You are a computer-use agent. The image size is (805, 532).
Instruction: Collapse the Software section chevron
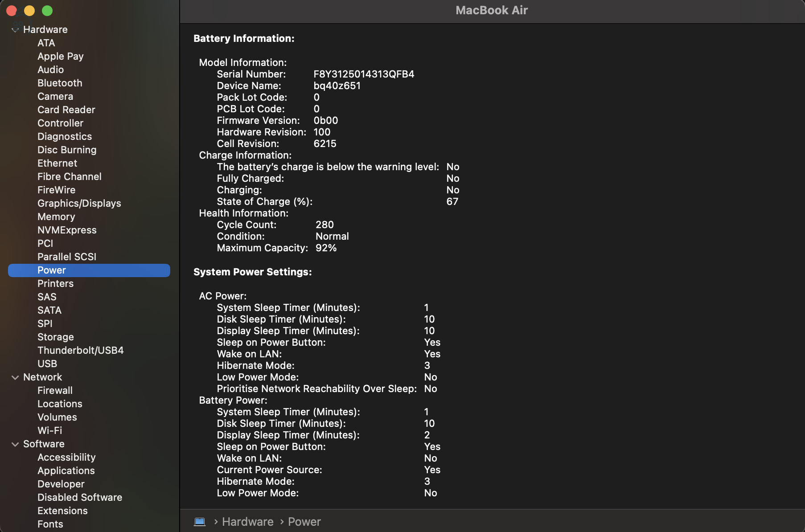pos(15,444)
